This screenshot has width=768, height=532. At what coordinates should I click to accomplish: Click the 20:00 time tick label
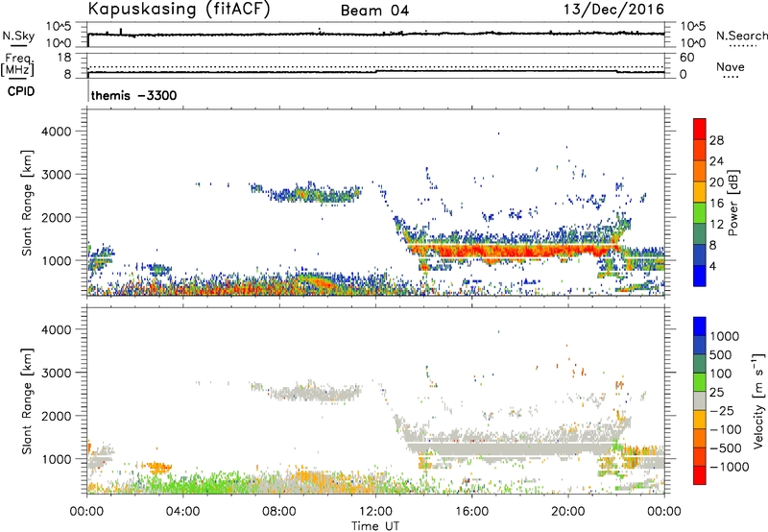coord(567,512)
